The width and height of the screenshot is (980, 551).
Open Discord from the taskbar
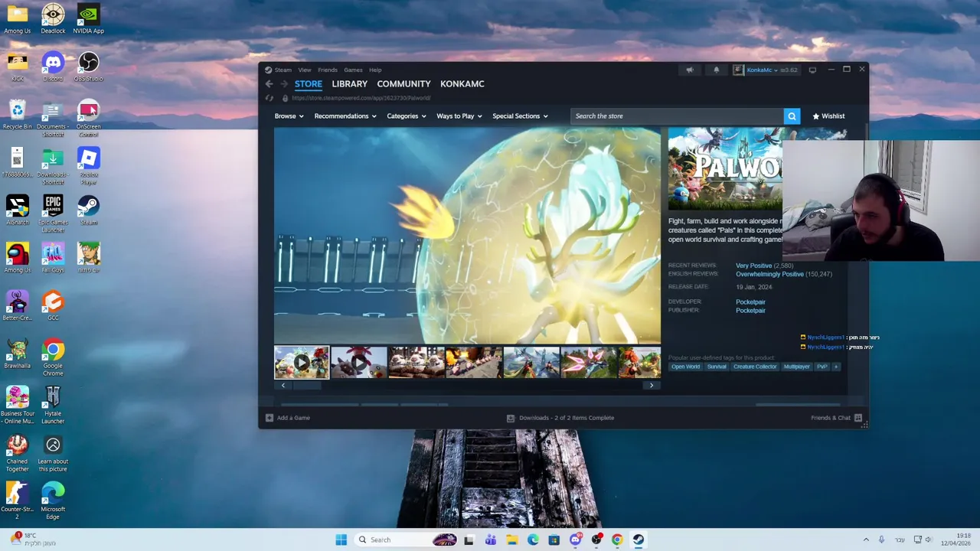575,540
